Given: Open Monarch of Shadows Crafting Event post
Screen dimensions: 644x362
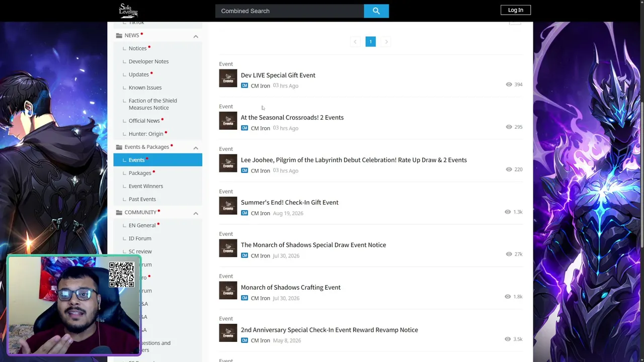Looking at the screenshot, I should [x=291, y=288].
